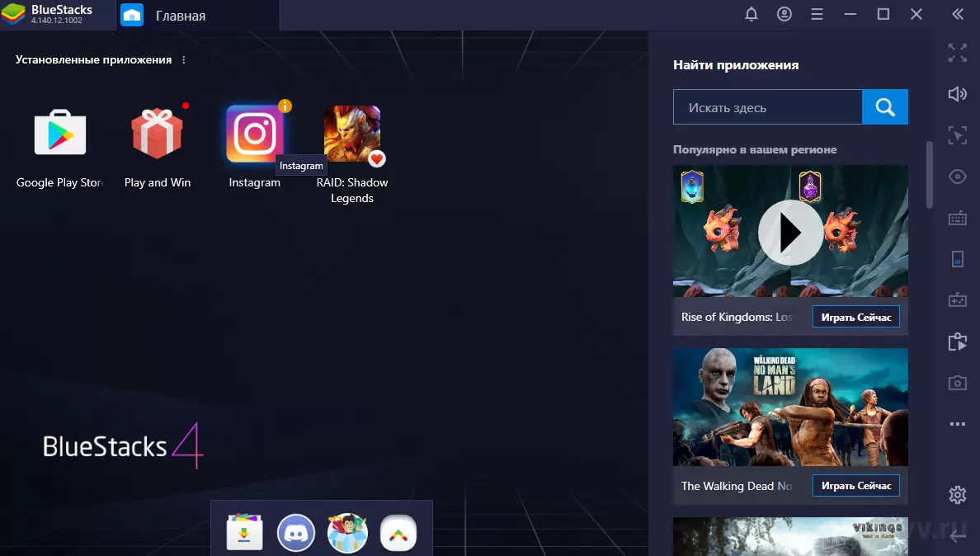The image size is (980, 556).
Task: Click the volume speaker icon
Action: 958,94
